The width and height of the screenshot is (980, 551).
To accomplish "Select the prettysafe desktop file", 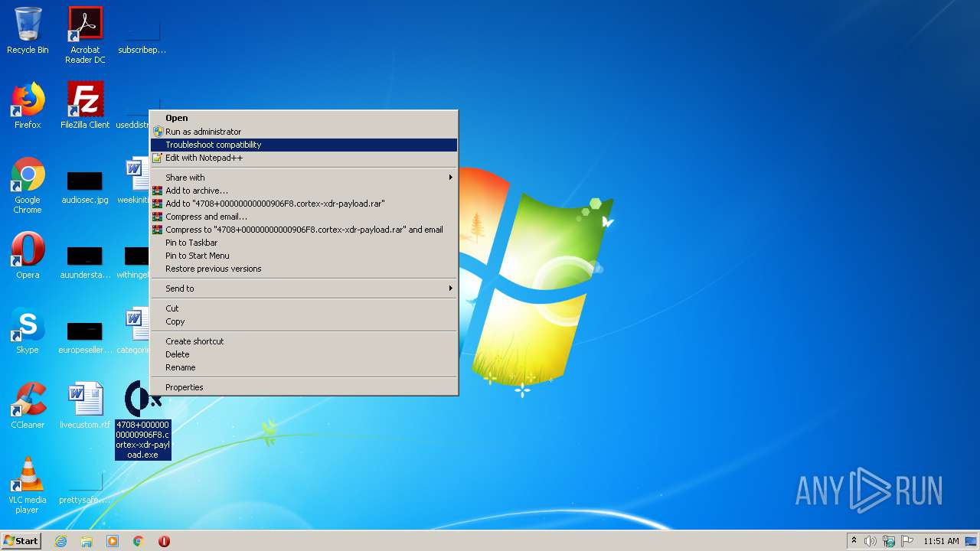I will tap(85, 487).
